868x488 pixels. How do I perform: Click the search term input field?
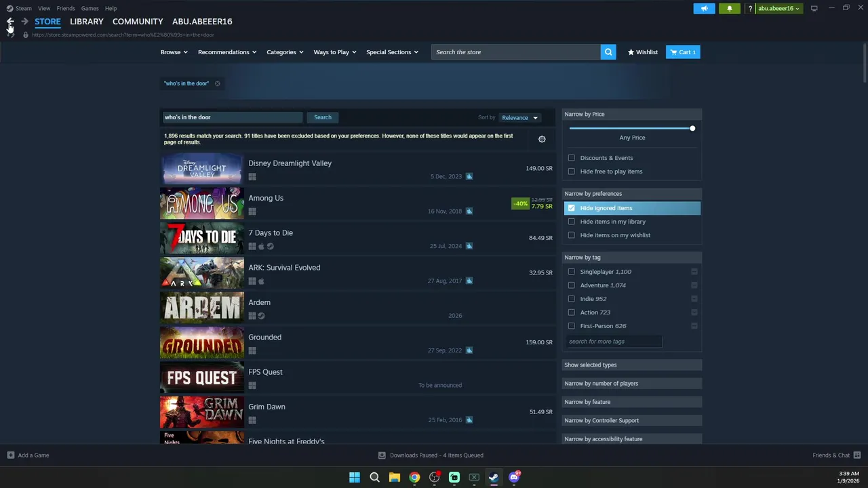point(232,117)
